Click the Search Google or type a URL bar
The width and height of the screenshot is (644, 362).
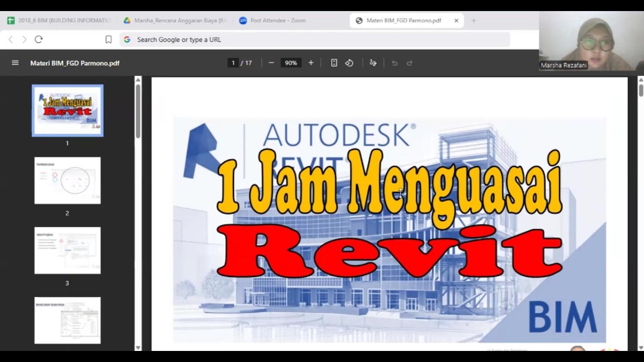[314, 39]
